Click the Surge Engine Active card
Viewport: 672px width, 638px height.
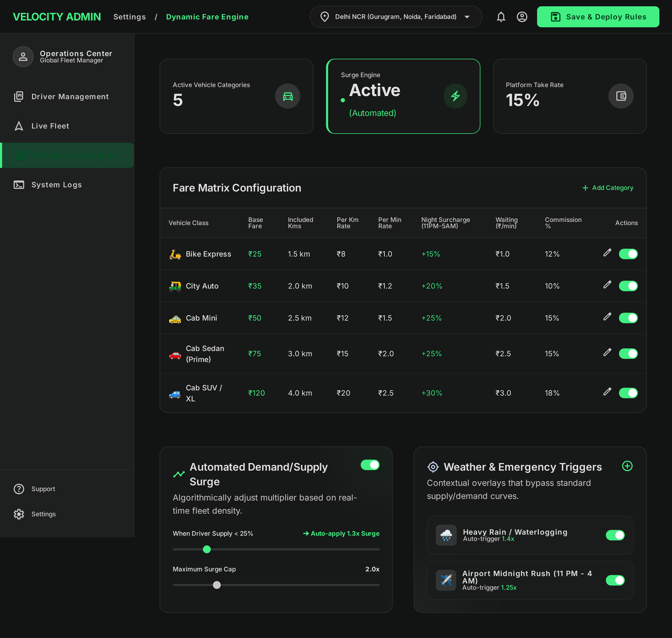403,96
